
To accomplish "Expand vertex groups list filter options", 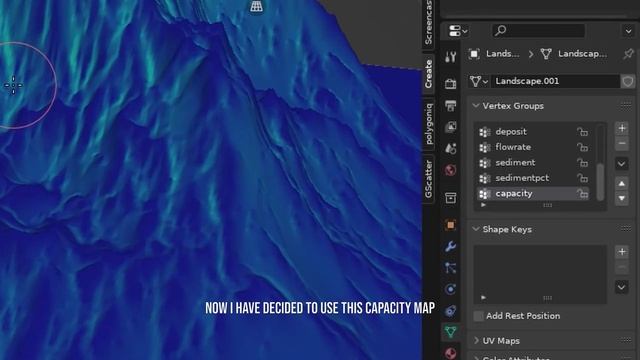I will click(x=483, y=205).
